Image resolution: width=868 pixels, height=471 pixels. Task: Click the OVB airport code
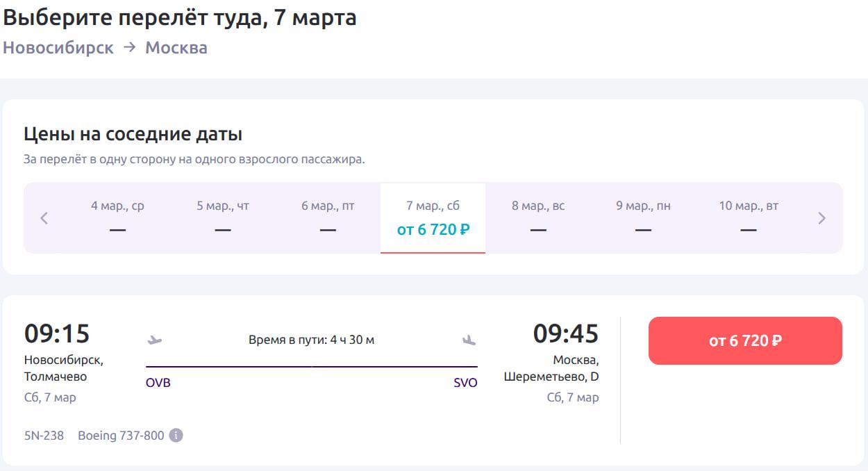(158, 383)
